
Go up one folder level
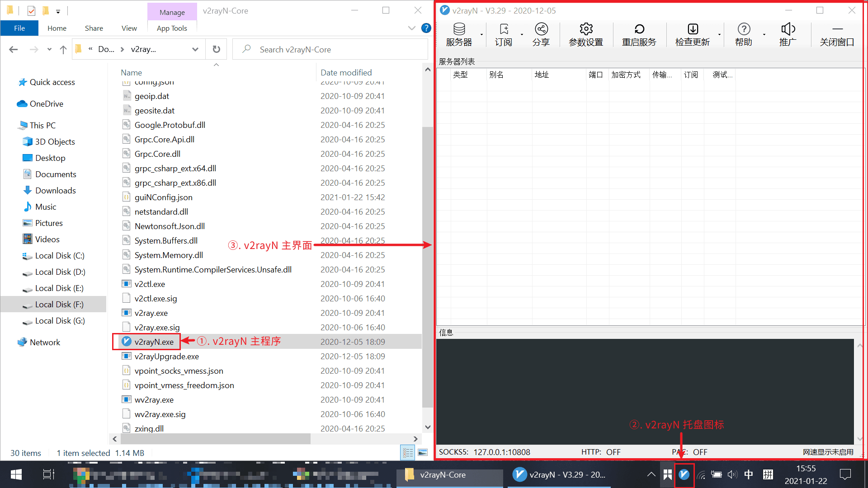coord(63,49)
